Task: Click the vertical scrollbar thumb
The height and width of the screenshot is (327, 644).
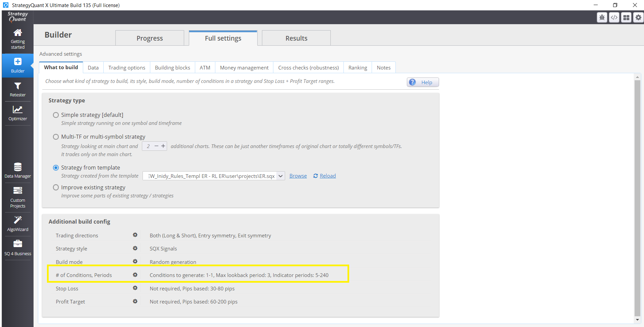Action: pos(637,198)
